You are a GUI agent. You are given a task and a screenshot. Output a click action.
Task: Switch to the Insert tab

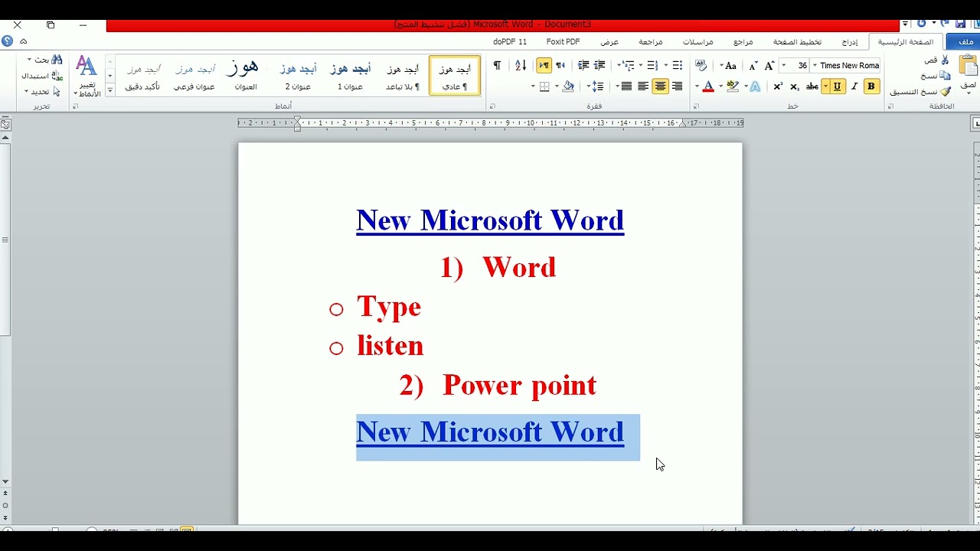pyautogui.click(x=850, y=41)
